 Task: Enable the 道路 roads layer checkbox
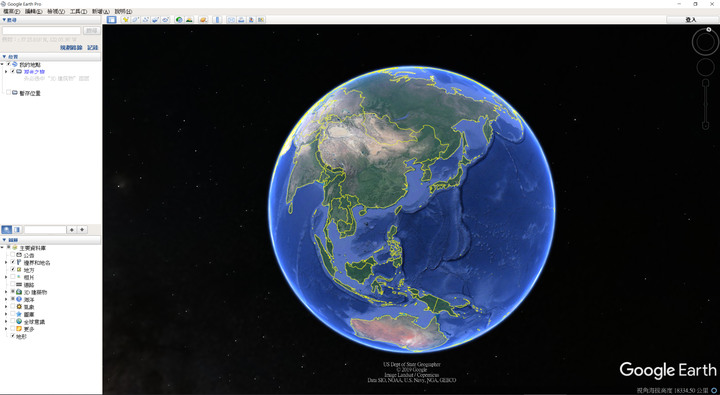tap(13, 284)
